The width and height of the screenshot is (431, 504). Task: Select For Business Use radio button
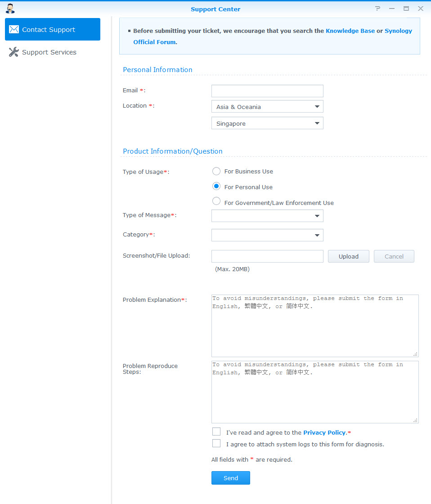click(216, 171)
